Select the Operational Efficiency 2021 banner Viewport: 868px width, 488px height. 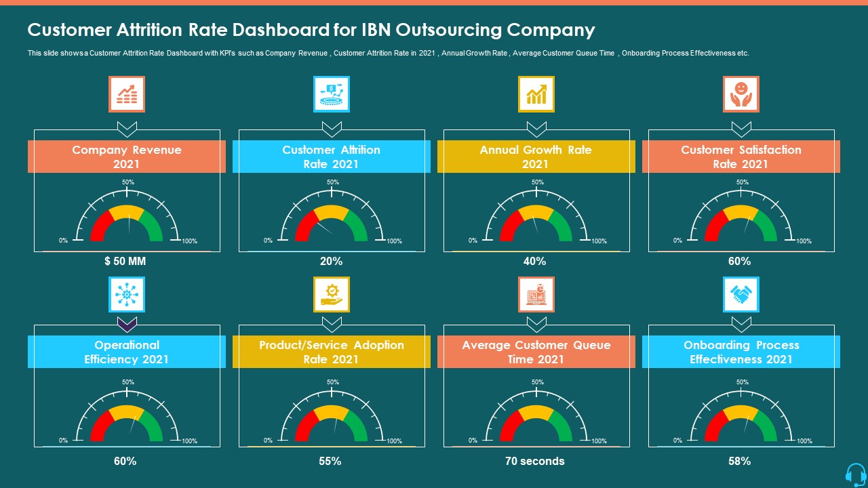click(x=127, y=352)
